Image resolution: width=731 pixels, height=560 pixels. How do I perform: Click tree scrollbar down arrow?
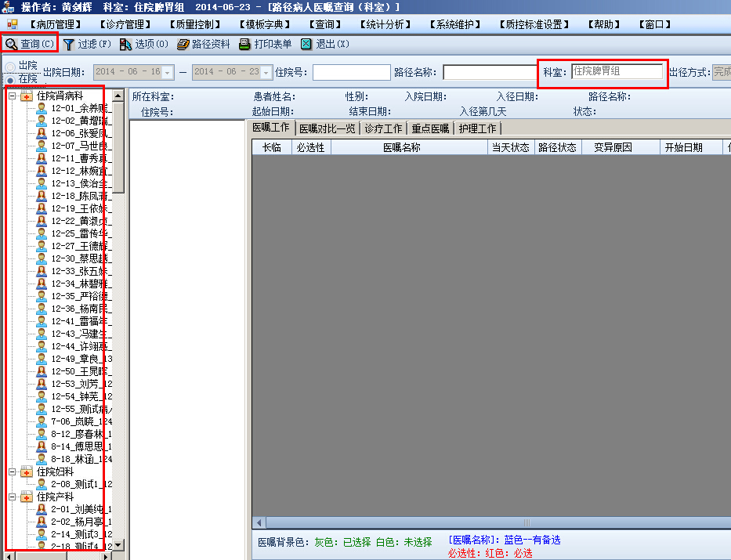pos(118,544)
